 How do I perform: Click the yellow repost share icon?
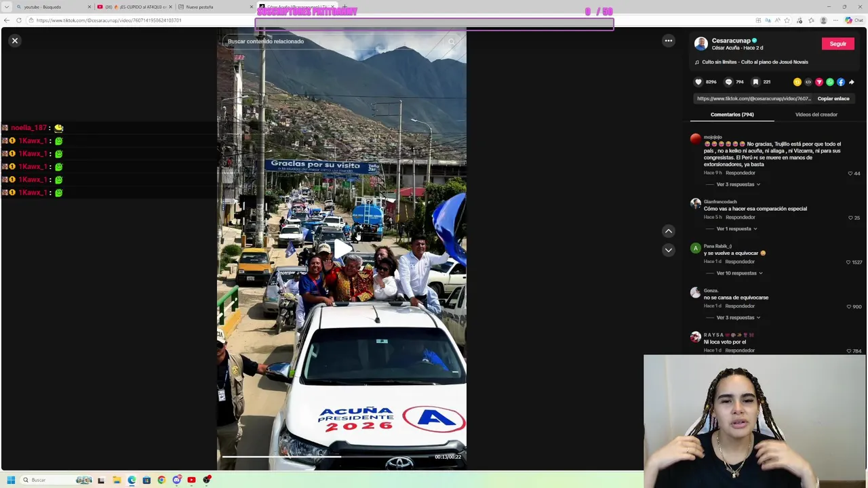click(797, 82)
